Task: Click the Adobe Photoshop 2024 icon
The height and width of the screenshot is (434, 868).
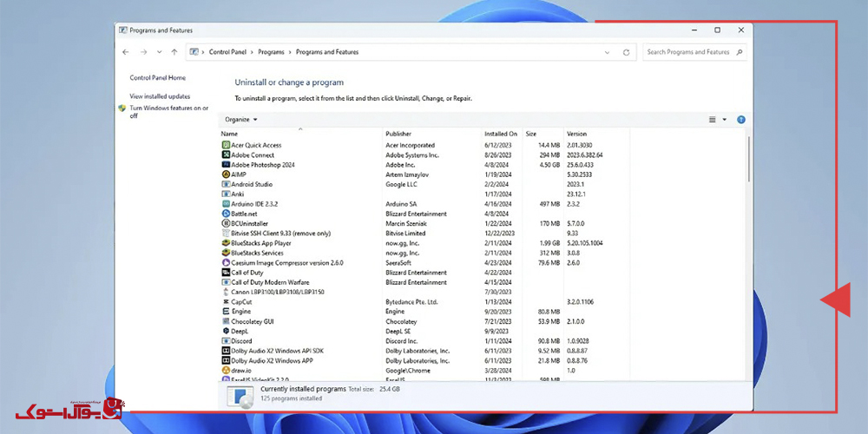Action: point(226,165)
